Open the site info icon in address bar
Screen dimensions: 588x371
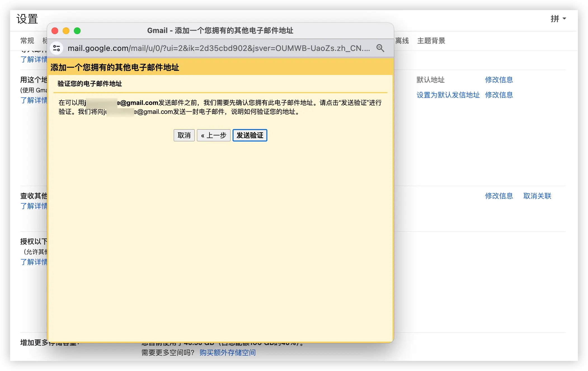click(57, 48)
